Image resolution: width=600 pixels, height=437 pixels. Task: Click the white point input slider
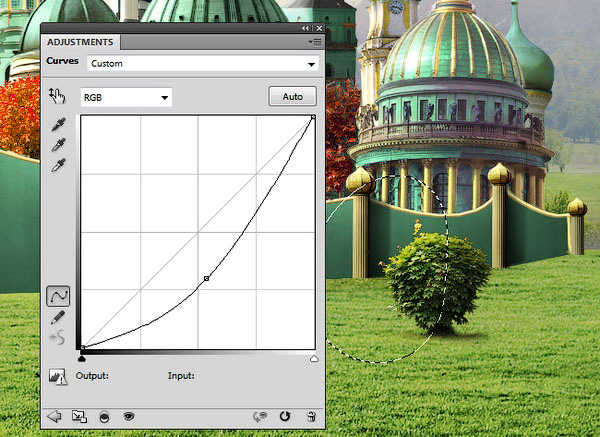tap(314, 357)
